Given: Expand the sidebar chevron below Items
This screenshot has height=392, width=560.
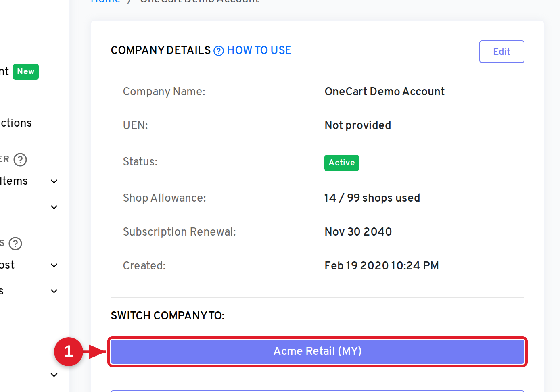Looking at the screenshot, I should point(54,207).
